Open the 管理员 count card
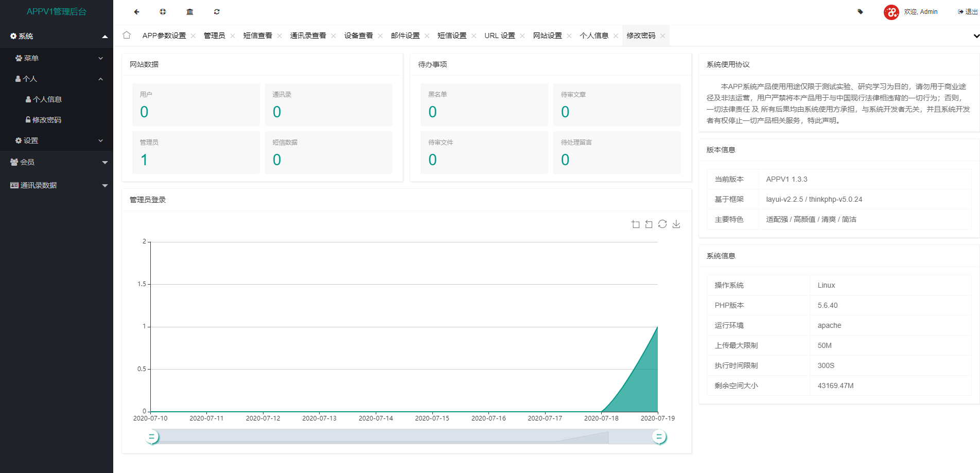Screen dimensions: 980x473 click(196, 152)
